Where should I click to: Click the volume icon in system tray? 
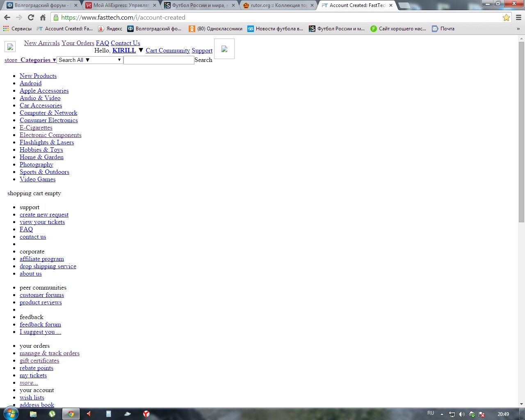[462, 414]
